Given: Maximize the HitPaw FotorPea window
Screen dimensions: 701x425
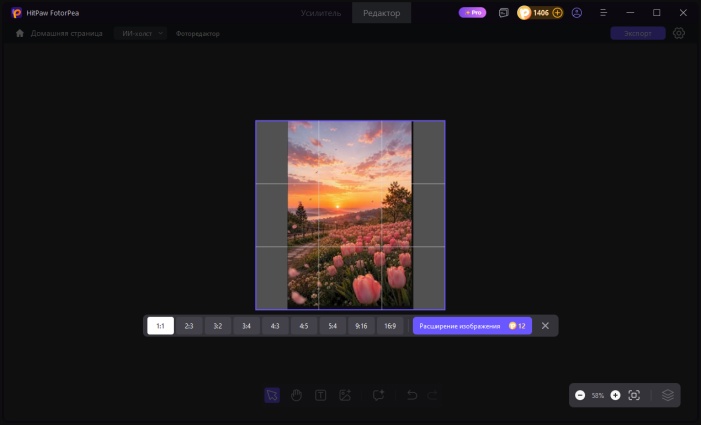Looking at the screenshot, I should tap(656, 13).
